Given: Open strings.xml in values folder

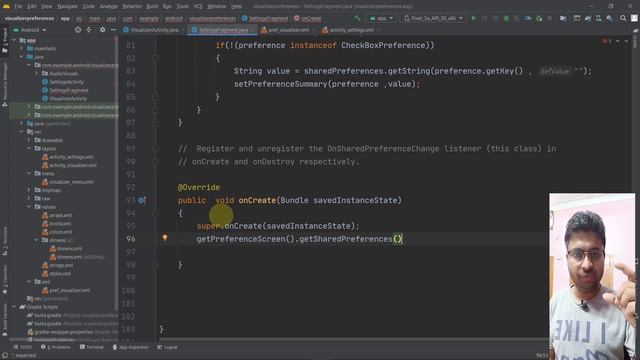Looking at the screenshot, I should click(x=58, y=265).
